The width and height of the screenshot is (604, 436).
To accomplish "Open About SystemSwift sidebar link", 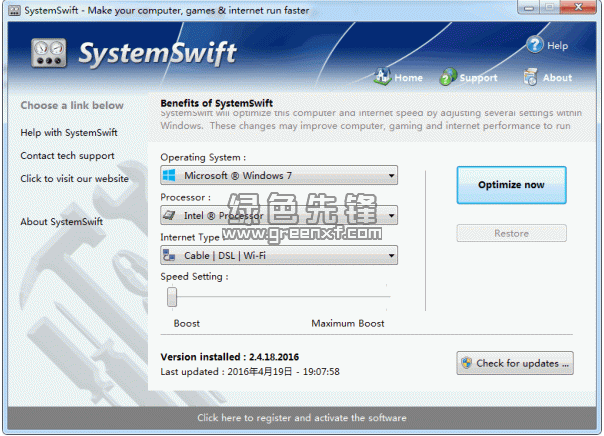I will 62,222.
